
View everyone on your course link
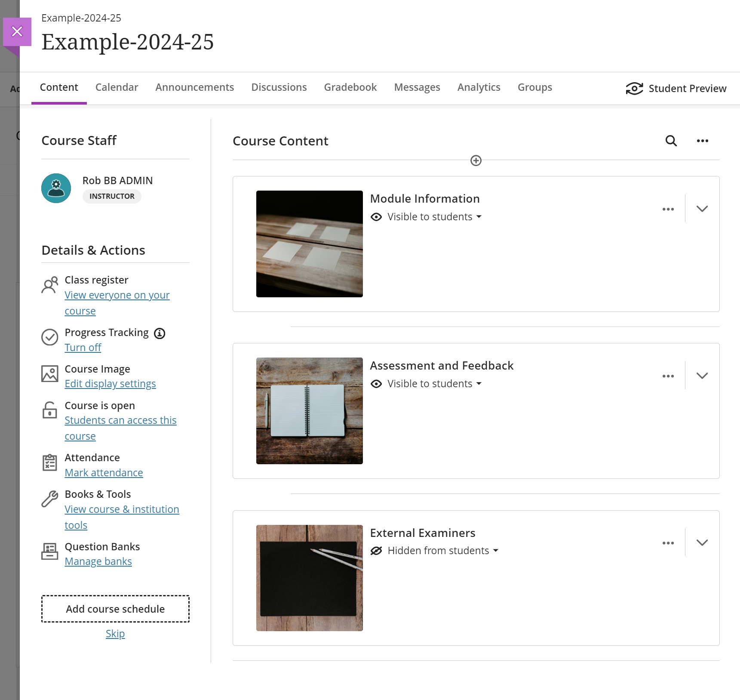117,303
